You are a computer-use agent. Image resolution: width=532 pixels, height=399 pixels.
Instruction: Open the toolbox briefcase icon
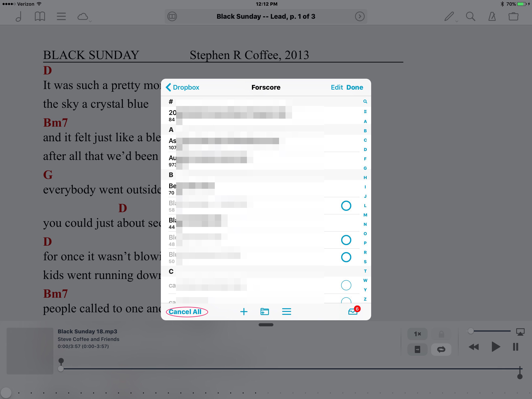pos(513,16)
